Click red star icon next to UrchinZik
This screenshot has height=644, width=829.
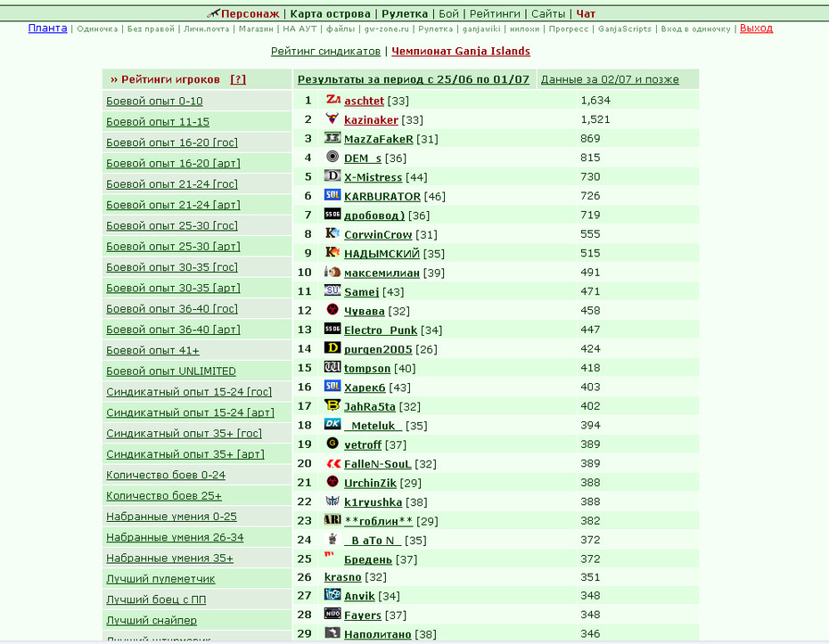pyautogui.click(x=332, y=482)
